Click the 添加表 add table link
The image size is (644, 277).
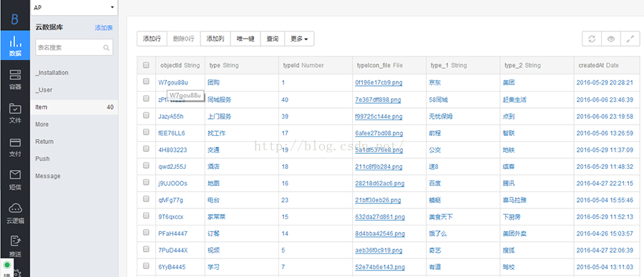[x=104, y=28]
